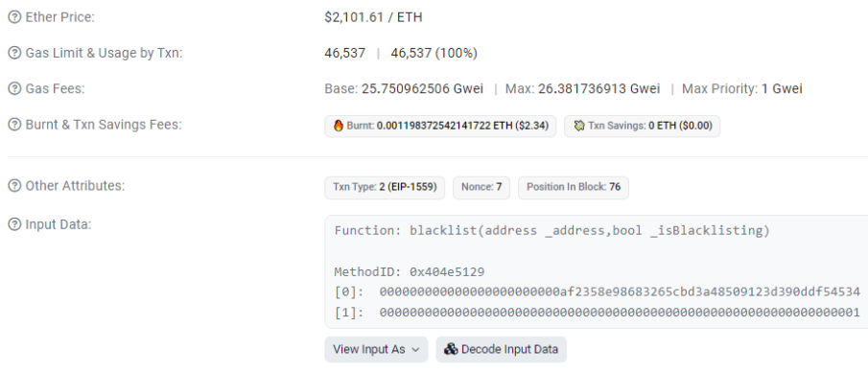This screenshot has height=373, width=868.
Task: Click the MethodID: 0x404e5129 line
Action: coord(410,271)
